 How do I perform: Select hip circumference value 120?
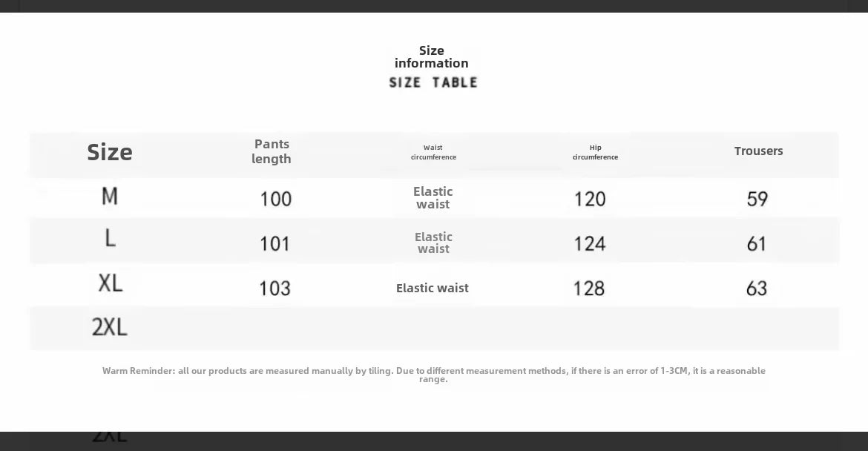(590, 200)
